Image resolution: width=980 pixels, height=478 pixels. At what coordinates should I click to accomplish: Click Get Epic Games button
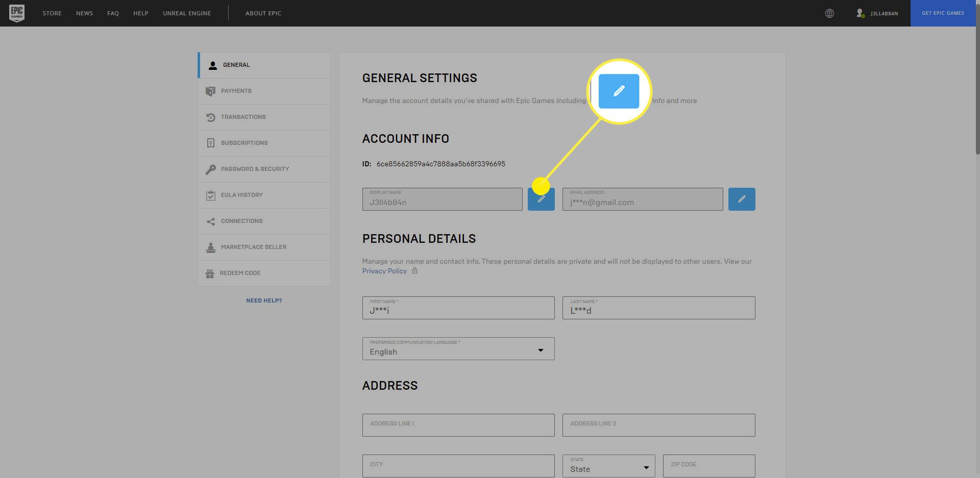click(943, 13)
